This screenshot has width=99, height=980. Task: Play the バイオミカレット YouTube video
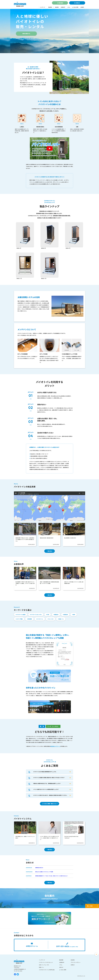coord(49,148)
